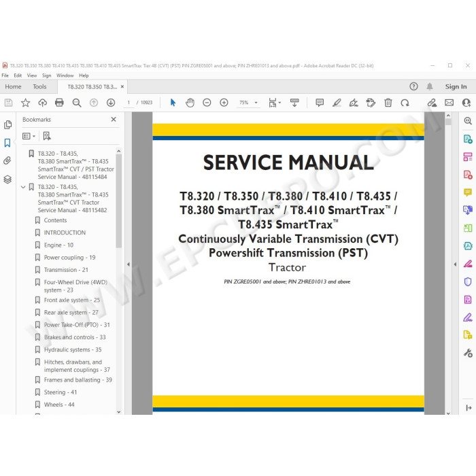
Task: Go to previous page arrow icon
Action: pyautogui.click(x=94, y=103)
